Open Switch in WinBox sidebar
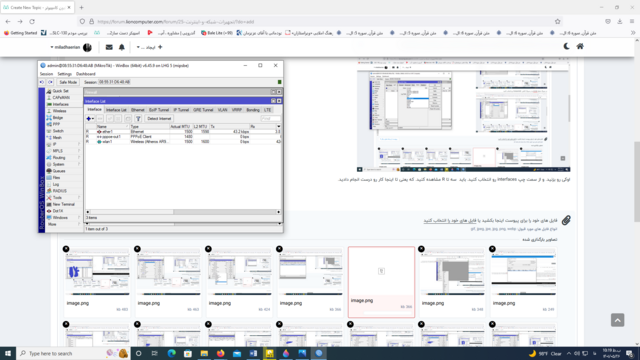Viewport: 640px width, 360px height. click(58, 131)
